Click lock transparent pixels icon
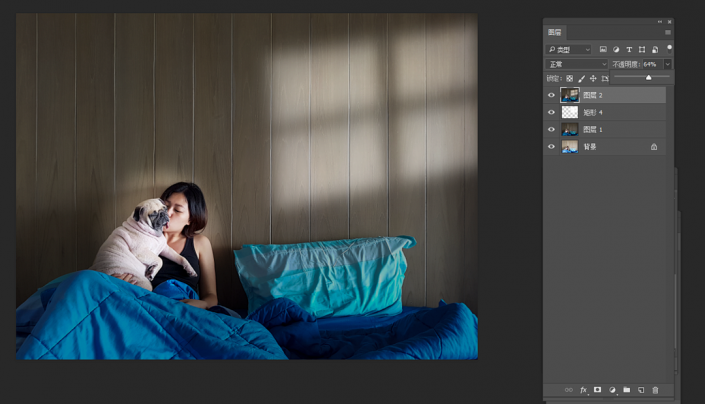Viewport: 705px width, 404px height. (569, 78)
